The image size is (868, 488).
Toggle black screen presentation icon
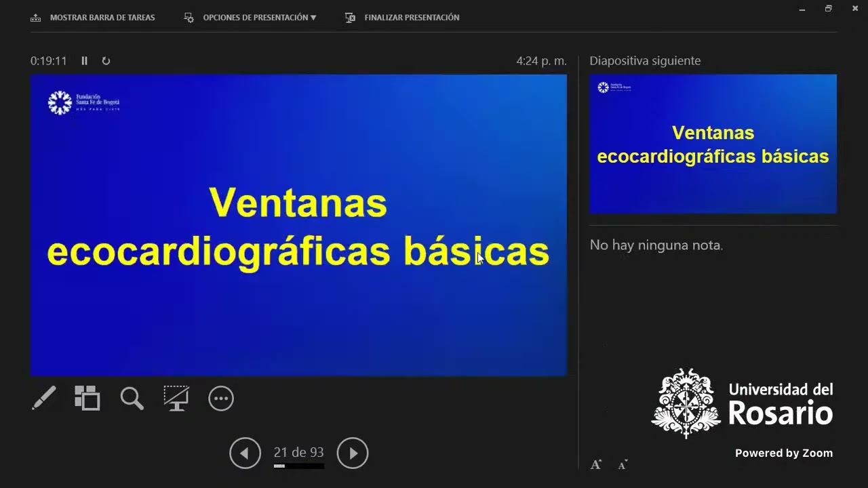176,399
